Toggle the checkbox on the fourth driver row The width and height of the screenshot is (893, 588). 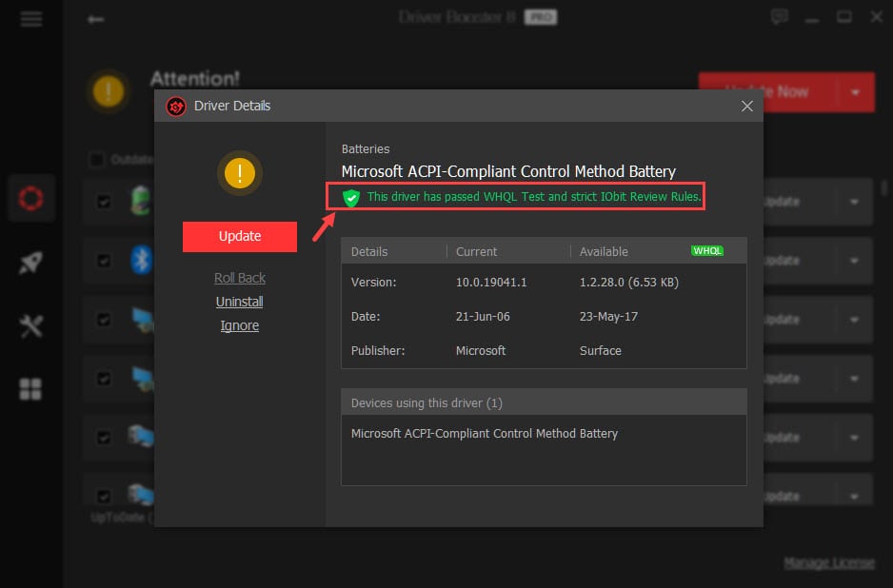(x=104, y=379)
